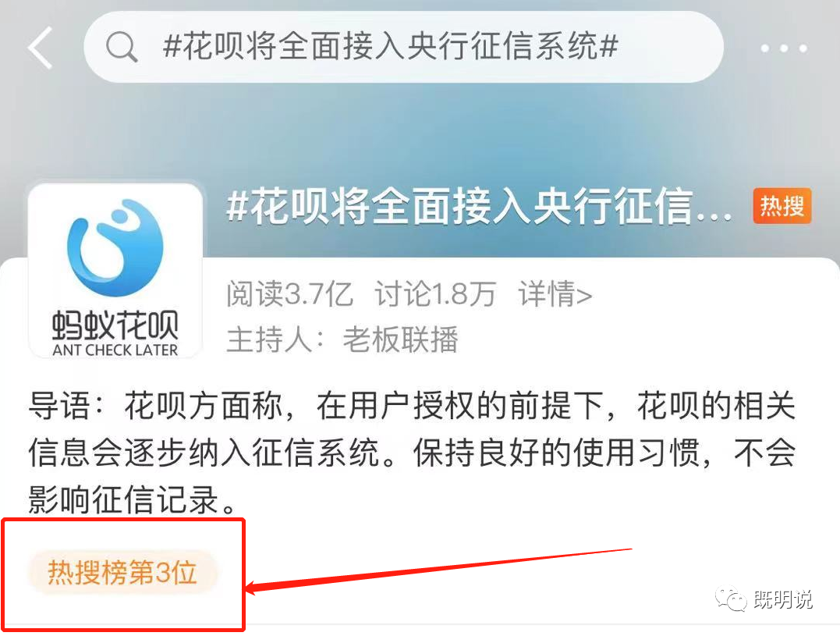This screenshot has width=840, height=636.
Task: Click the red arrow annotation
Action: pyautogui.click(x=438, y=570)
